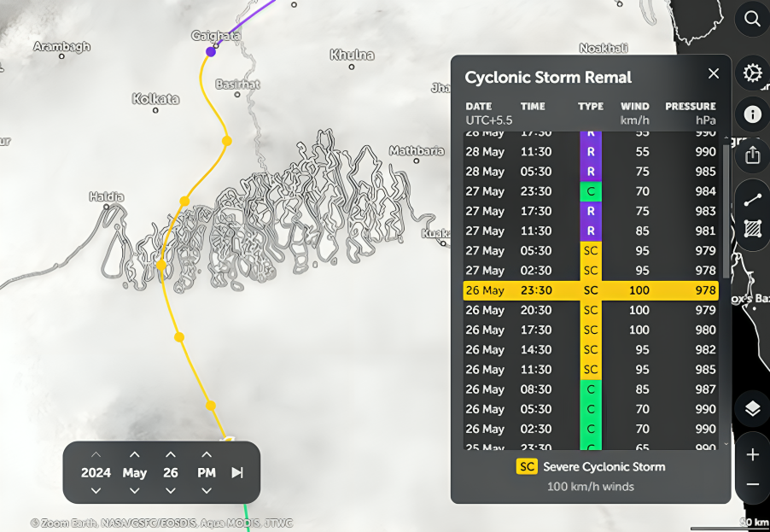The width and height of the screenshot is (770, 532).
Task: Select the 28 May 11:30 track row
Action: click(591, 152)
